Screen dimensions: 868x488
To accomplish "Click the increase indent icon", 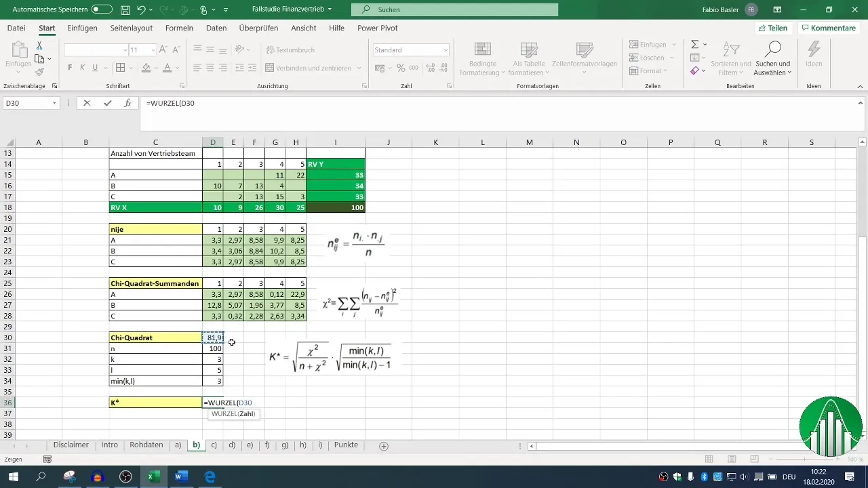I will (x=254, y=68).
